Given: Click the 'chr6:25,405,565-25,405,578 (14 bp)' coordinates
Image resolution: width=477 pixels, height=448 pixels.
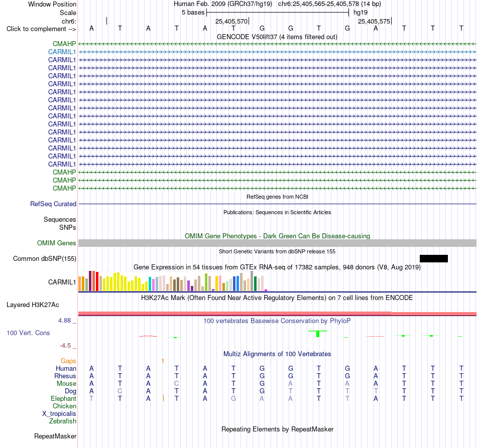Looking at the screenshot, I should point(329,4).
